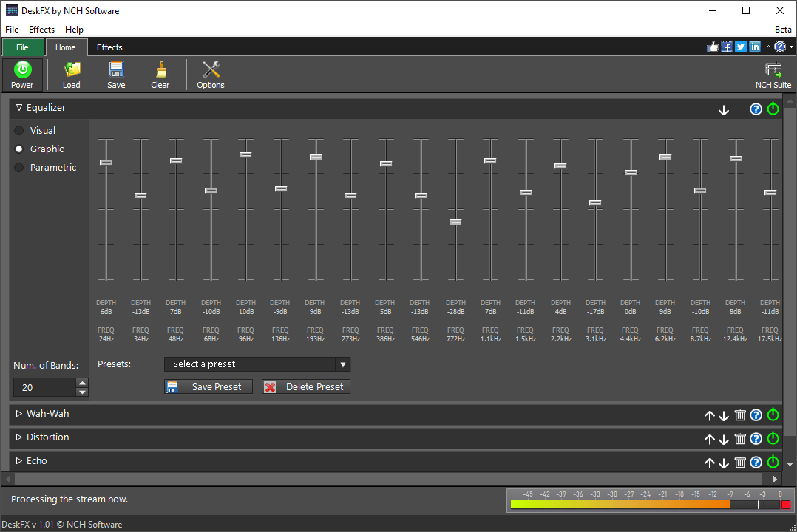Open the NCH Suite icon
Viewport: 797px width, 532px height.
[x=773, y=72]
